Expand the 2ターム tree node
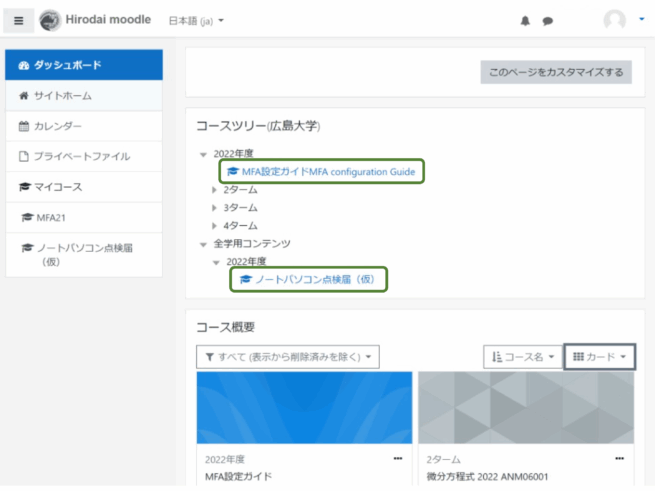Image resolution: width=655 pixels, height=491 pixels. coord(214,190)
